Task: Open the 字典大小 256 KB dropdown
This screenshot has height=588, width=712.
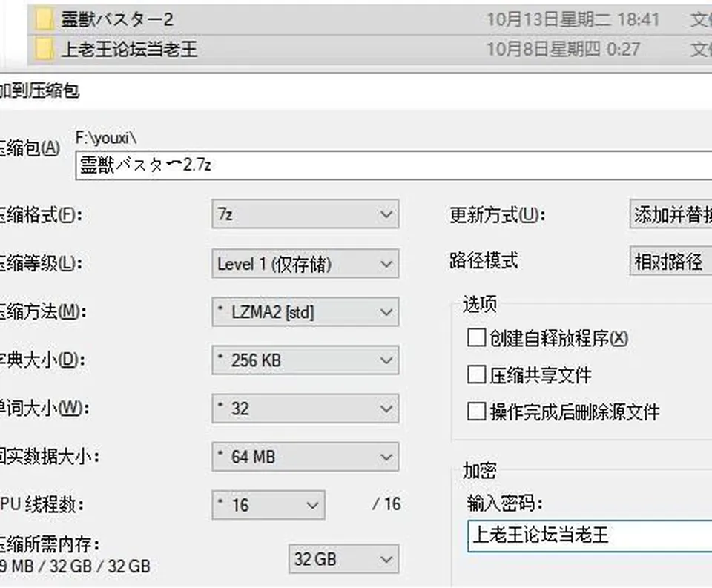Action: [x=305, y=360]
